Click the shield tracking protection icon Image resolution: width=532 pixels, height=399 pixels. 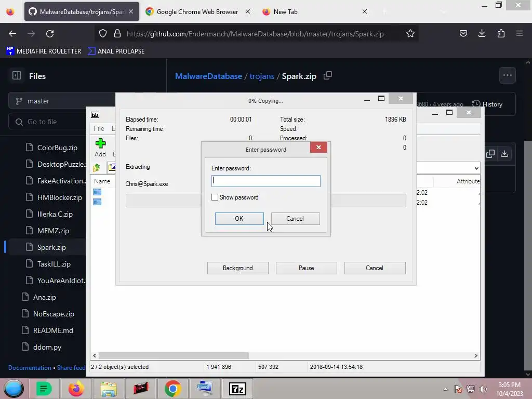coord(103,33)
